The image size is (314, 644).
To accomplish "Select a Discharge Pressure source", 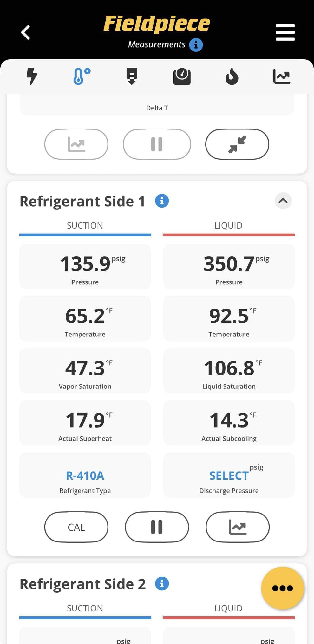I will pos(229,475).
